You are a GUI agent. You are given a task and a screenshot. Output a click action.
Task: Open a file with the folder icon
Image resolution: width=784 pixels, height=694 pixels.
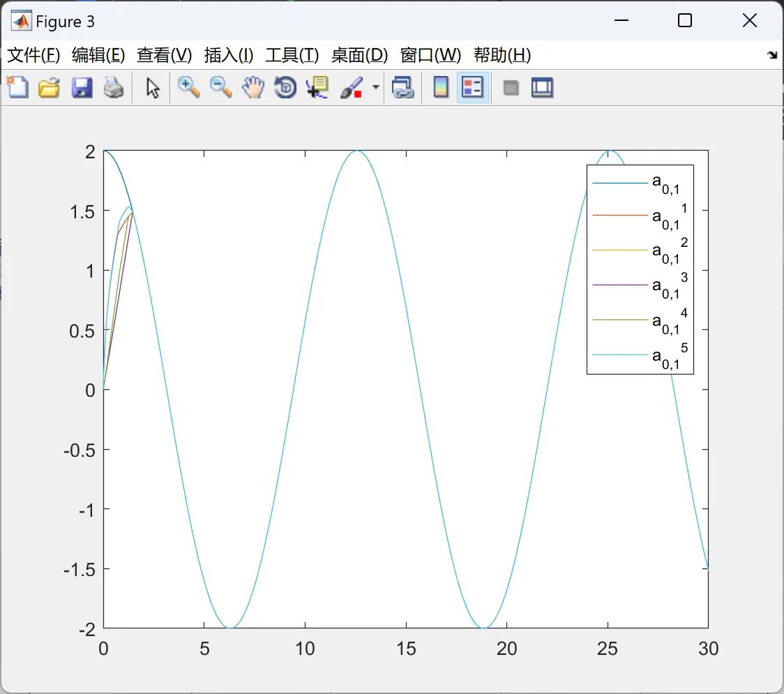point(49,87)
